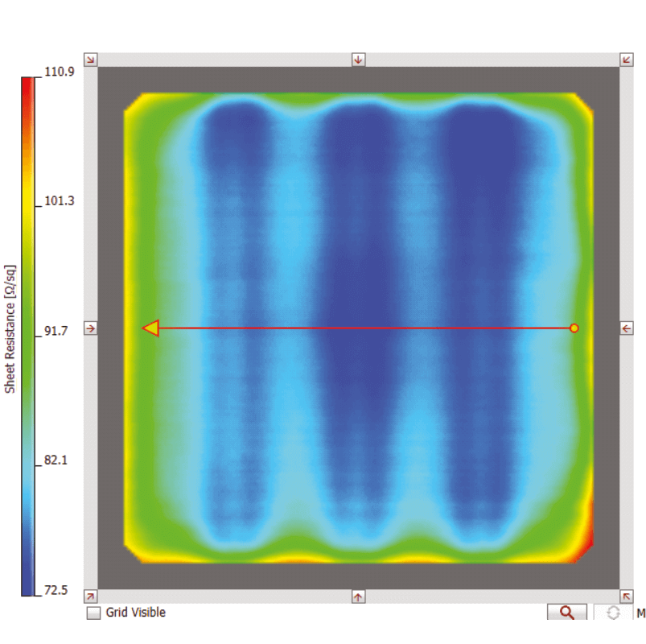Select the line profile start circle
Viewport: 646px width, 644px height.
pos(574,328)
